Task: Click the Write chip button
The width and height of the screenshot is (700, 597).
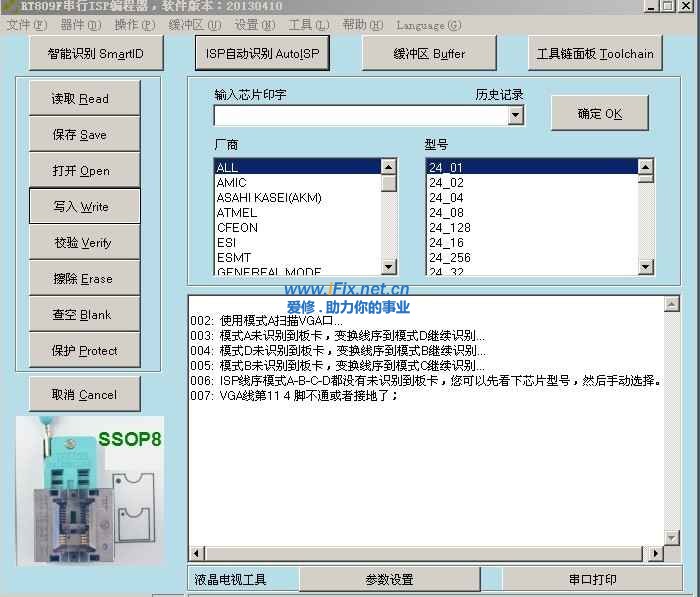Action: coord(83,207)
